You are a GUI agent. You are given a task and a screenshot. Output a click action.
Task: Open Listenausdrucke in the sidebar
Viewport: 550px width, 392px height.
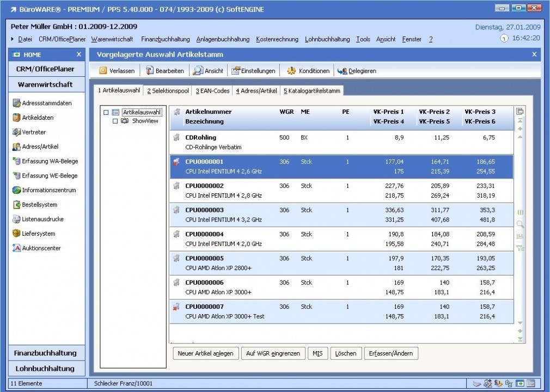38,219
